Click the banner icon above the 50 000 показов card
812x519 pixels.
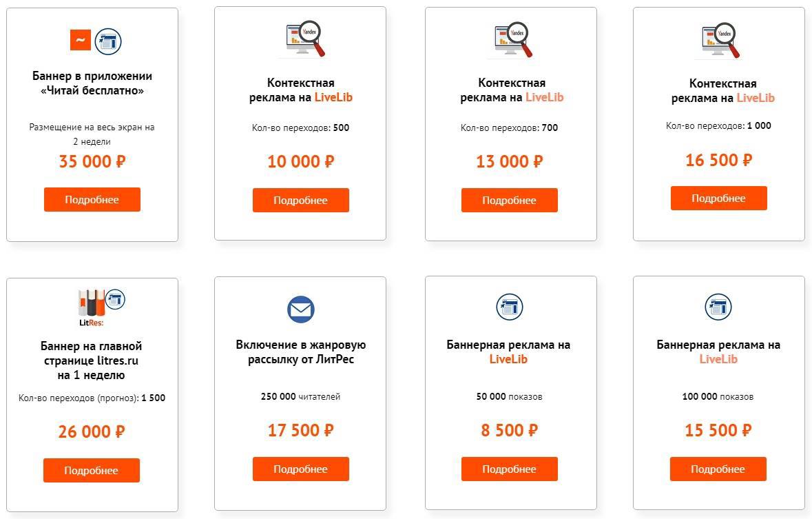pos(510,307)
